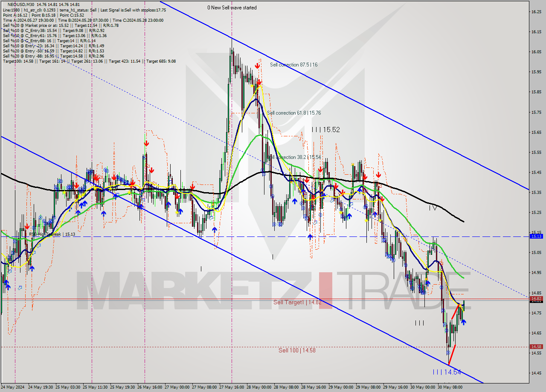The width and height of the screenshot is (546, 392).
Task: Click the '30 May 08:00' time label
Action: [450, 387]
